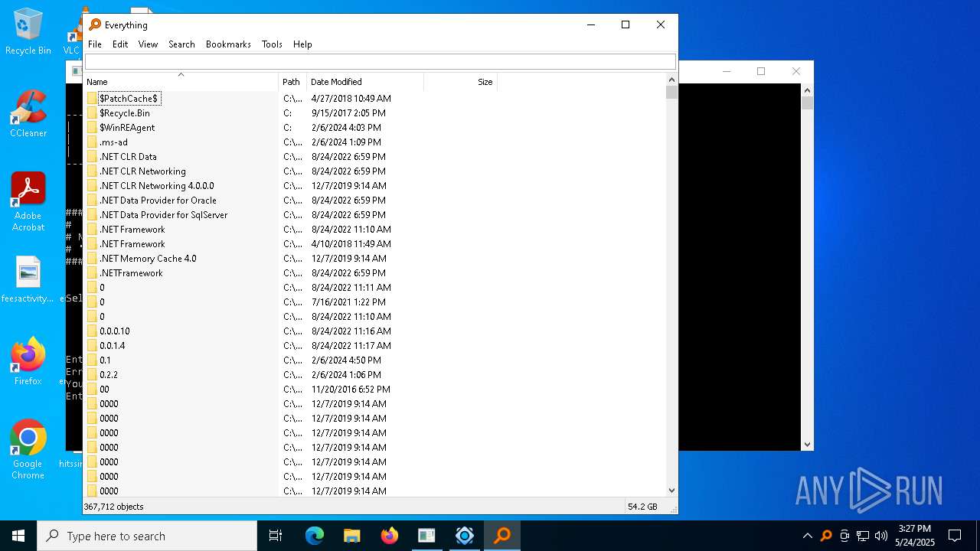This screenshot has width=980, height=551.
Task: Click the Everything search input field
Action: click(381, 62)
